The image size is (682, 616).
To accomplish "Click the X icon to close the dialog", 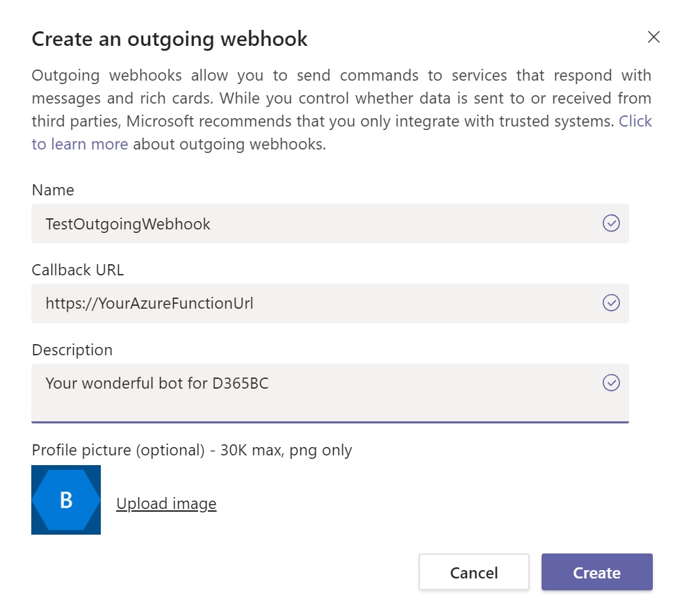I will (x=653, y=38).
